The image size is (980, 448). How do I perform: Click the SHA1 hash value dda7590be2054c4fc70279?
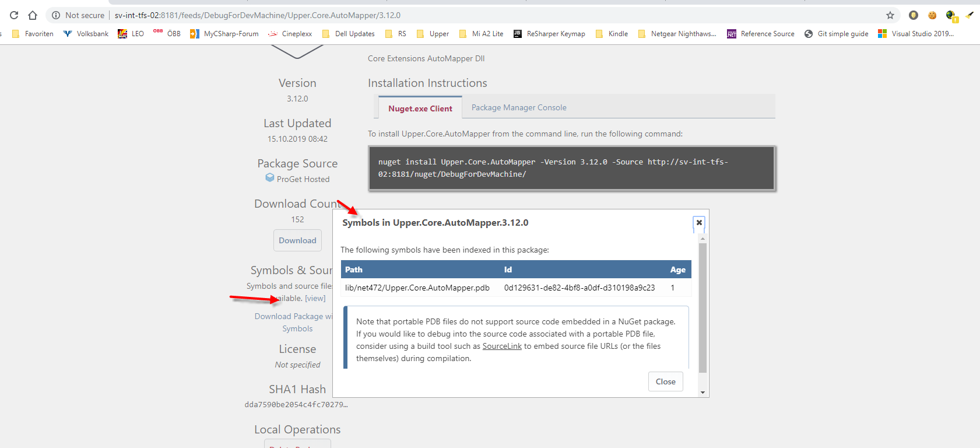pyautogui.click(x=296, y=404)
